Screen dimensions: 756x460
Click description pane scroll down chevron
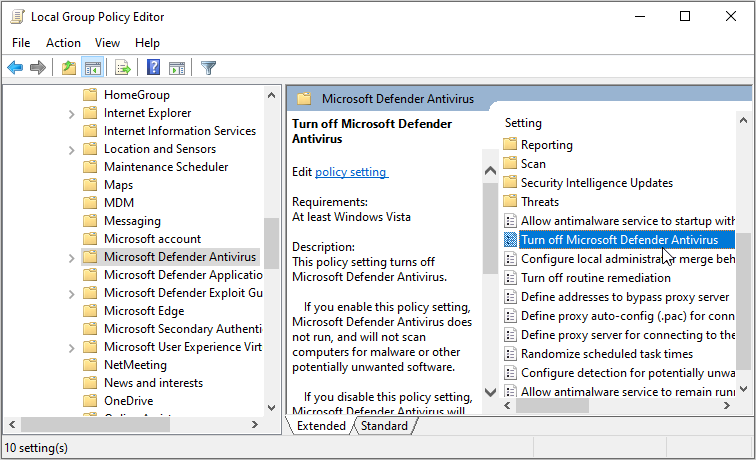(490, 392)
